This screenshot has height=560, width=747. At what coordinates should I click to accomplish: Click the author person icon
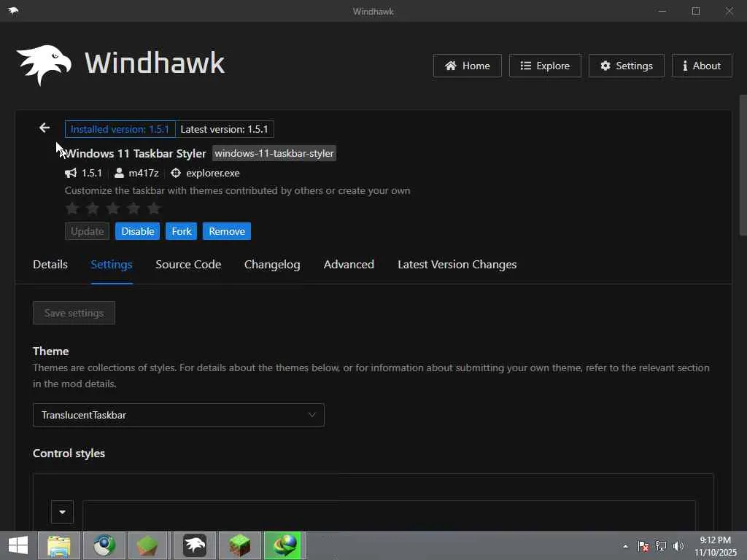[119, 173]
